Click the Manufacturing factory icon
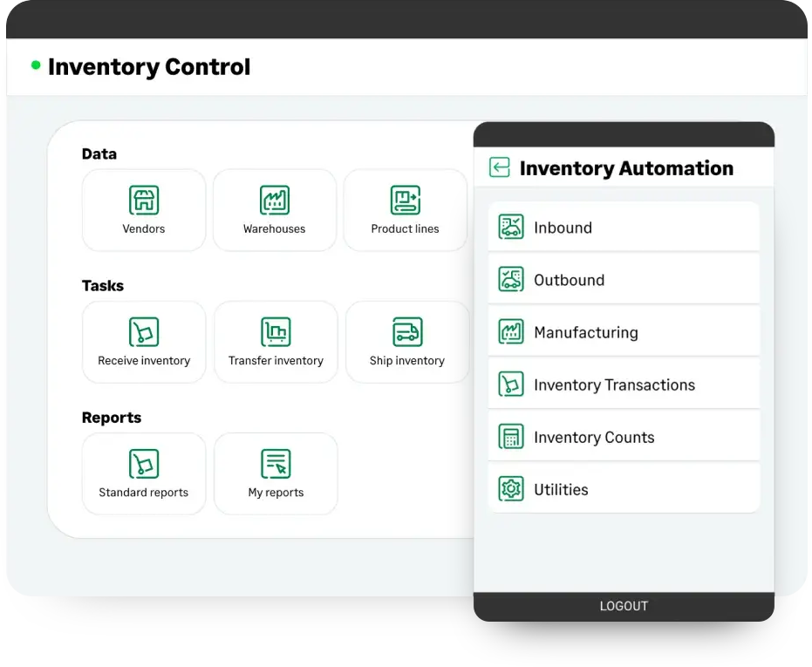The height and width of the screenshot is (667, 812). pos(511,331)
